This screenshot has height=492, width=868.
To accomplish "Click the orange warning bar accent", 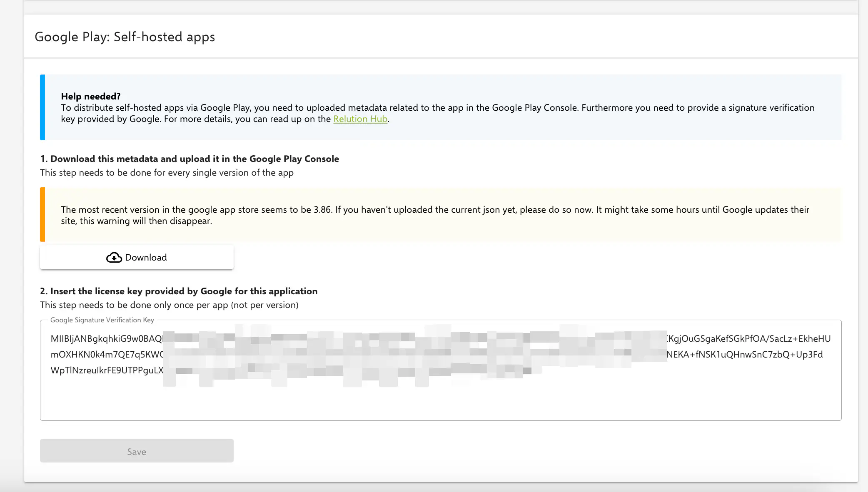I will coord(42,215).
